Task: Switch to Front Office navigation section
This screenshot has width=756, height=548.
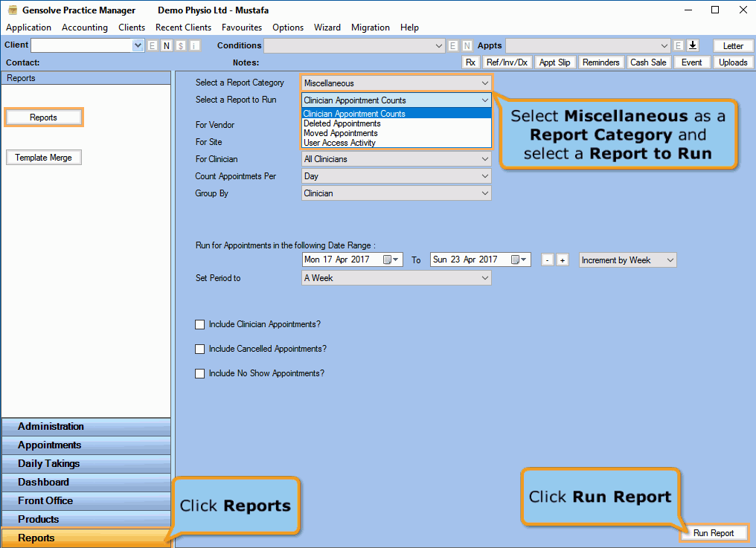Action: point(86,501)
